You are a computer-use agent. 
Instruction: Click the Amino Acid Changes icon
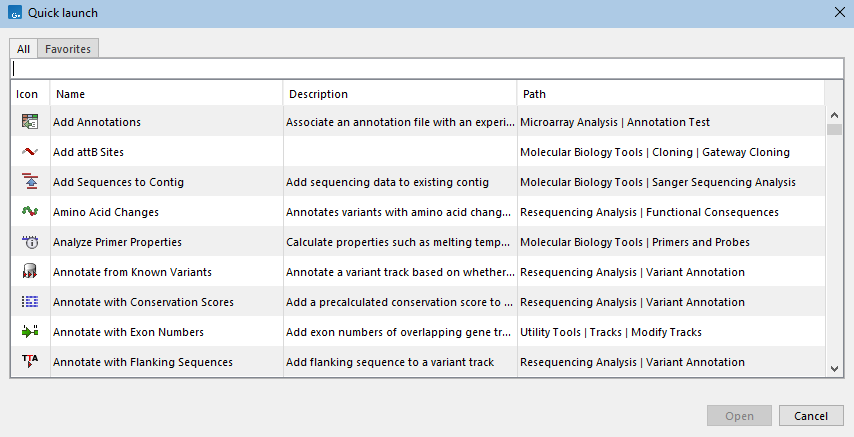click(x=29, y=212)
